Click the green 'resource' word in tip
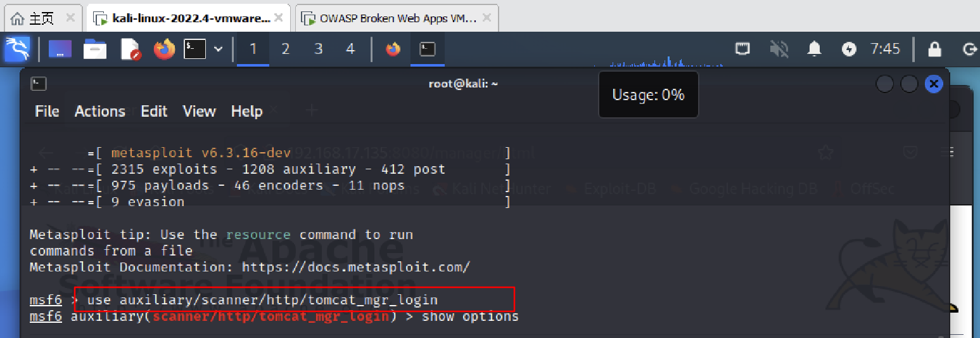 [x=258, y=235]
